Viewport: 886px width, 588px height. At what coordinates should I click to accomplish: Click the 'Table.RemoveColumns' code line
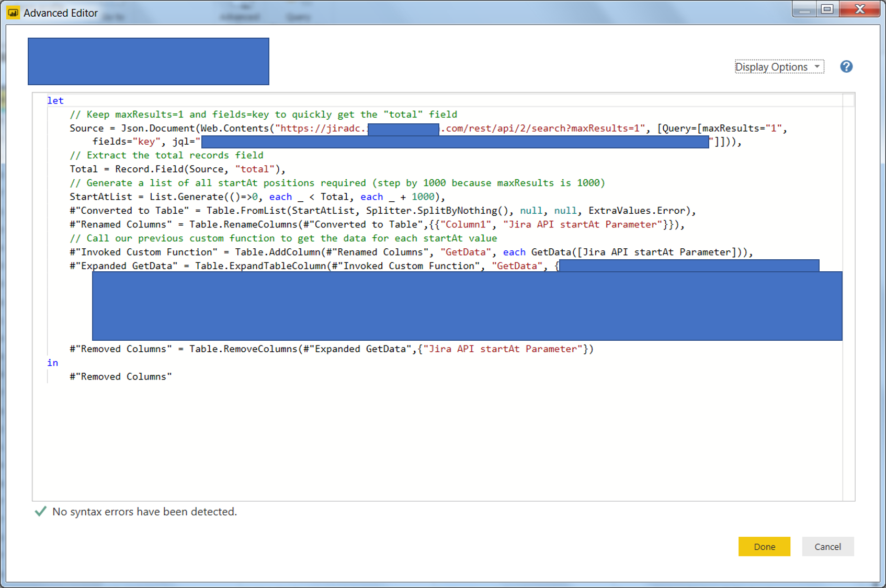[332, 349]
